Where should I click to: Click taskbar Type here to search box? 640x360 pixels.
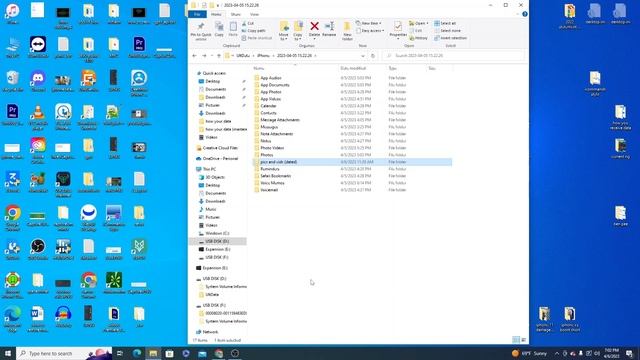(64, 353)
